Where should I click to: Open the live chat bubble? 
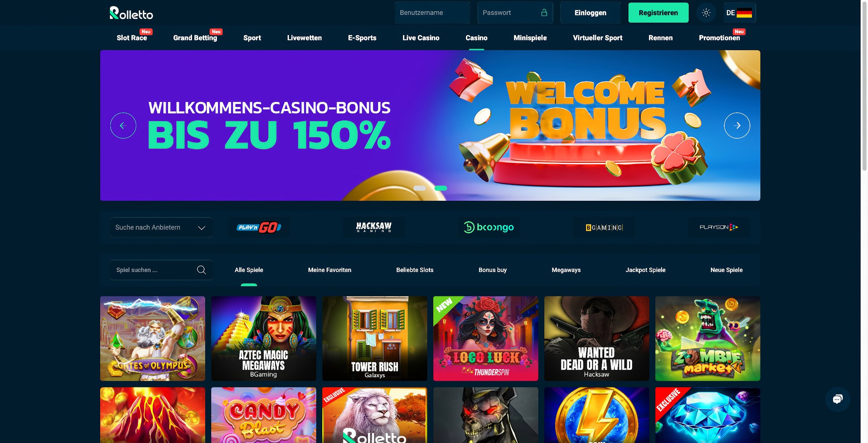pos(838,399)
